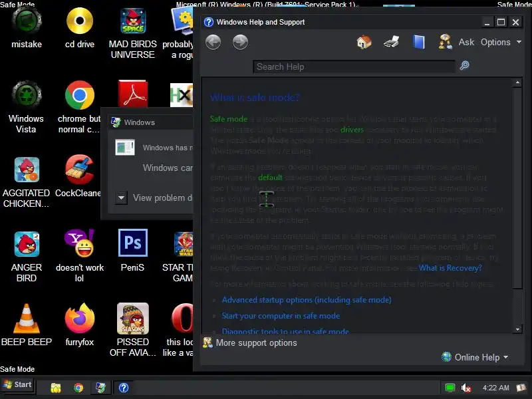
Task: Open Help and Support home page icon
Action: 364,42
